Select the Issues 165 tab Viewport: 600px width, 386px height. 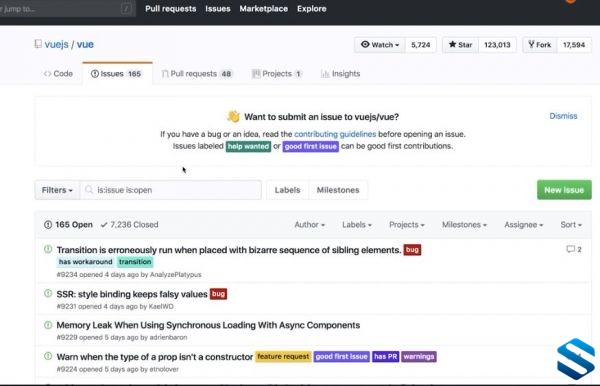tap(117, 73)
